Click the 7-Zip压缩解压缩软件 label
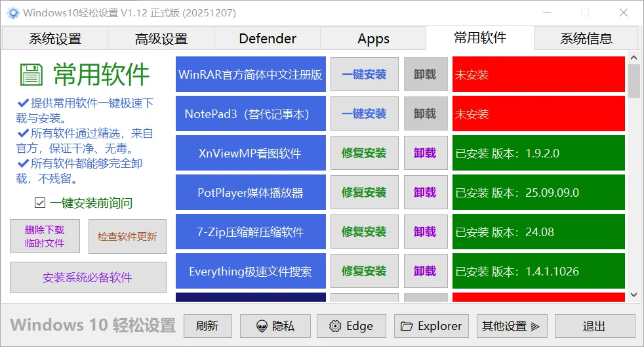 coord(251,232)
